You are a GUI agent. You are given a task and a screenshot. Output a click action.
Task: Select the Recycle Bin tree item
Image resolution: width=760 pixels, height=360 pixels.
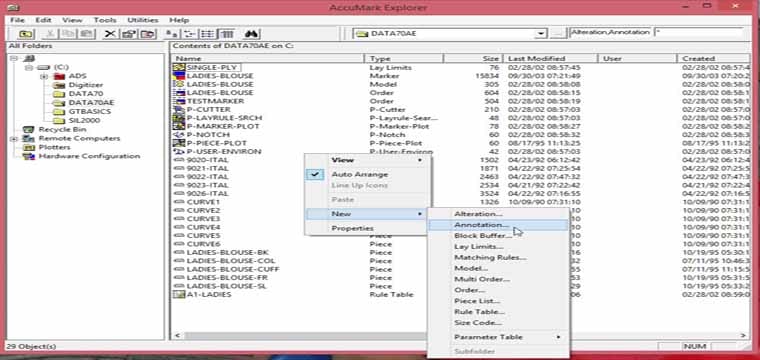coord(62,129)
